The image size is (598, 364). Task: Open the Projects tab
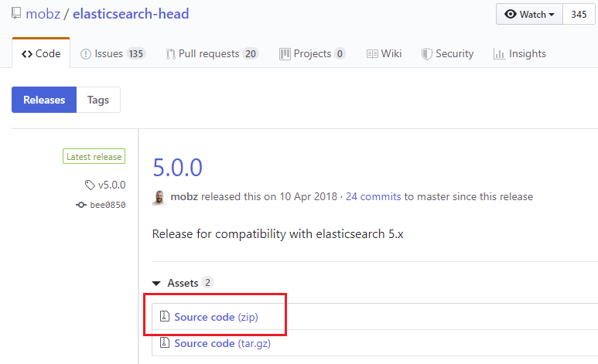coord(313,54)
